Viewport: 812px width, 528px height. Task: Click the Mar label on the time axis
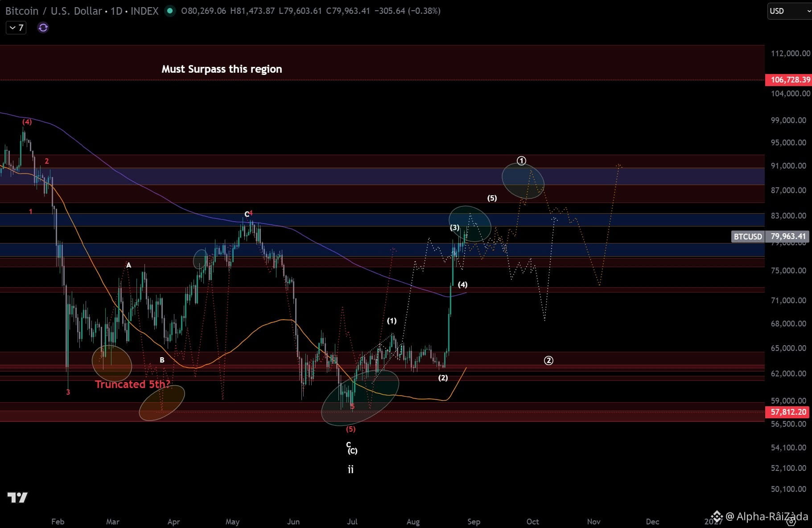coord(113,522)
